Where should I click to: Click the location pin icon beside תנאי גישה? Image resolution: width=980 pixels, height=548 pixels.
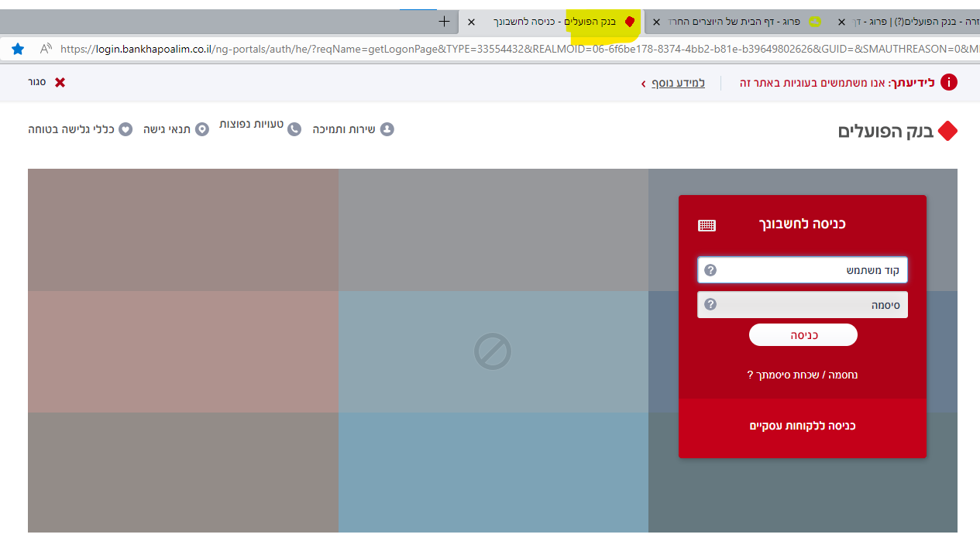tap(202, 129)
